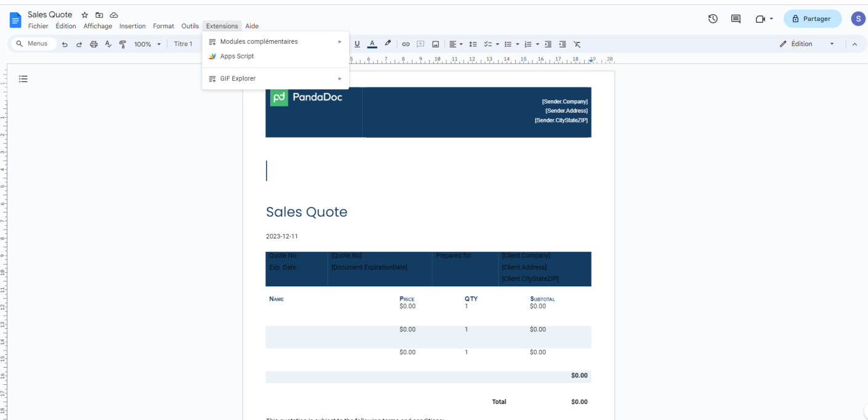The width and height of the screenshot is (868, 420).
Task: Select Apps Script from the Extensions menu
Action: click(x=236, y=56)
